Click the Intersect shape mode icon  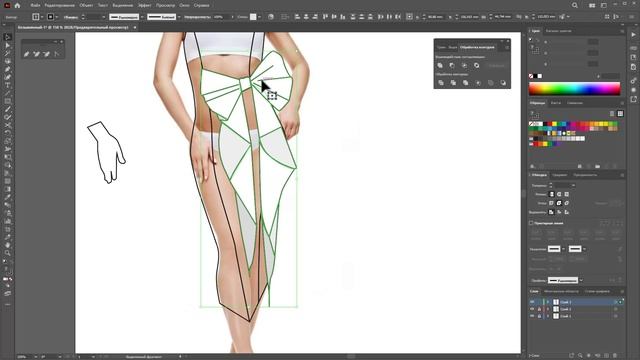tap(464, 65)
